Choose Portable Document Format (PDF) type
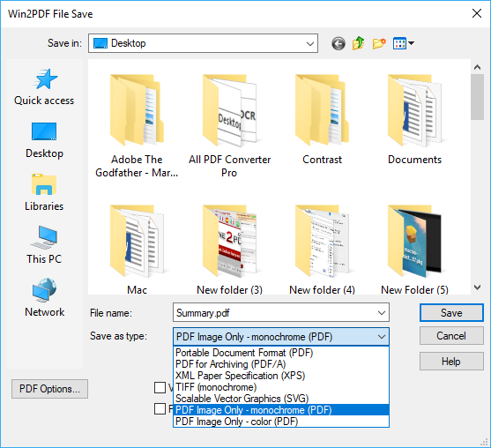Viewport: 491px width, 448px height. tap(281, 353)
